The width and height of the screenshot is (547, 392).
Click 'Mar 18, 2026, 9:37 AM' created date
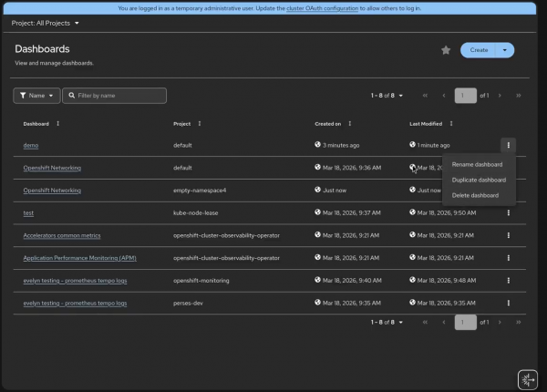click(x=351, y=212)
